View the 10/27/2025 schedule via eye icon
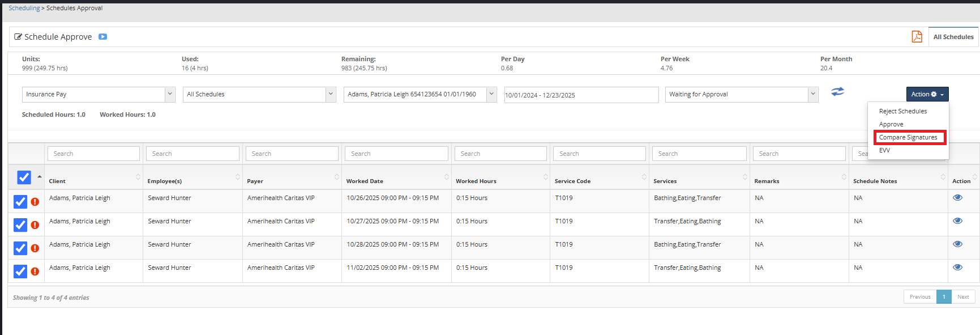 957,221
